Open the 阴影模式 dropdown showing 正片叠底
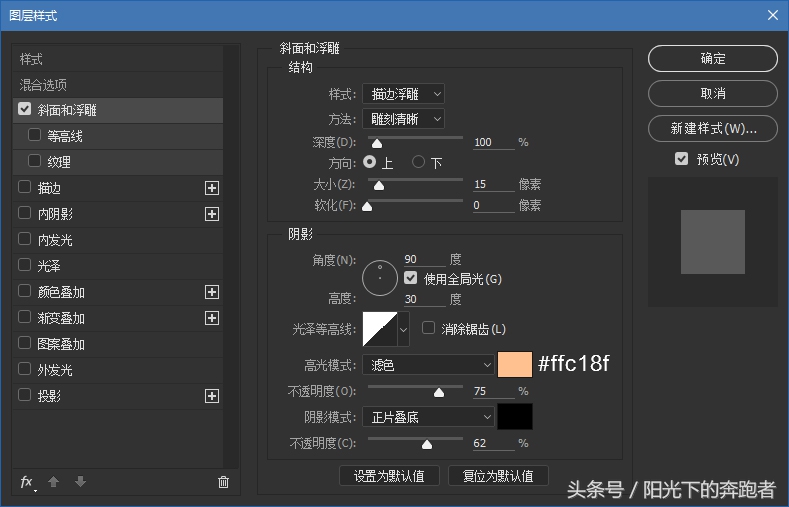 (x=428, y=417)
